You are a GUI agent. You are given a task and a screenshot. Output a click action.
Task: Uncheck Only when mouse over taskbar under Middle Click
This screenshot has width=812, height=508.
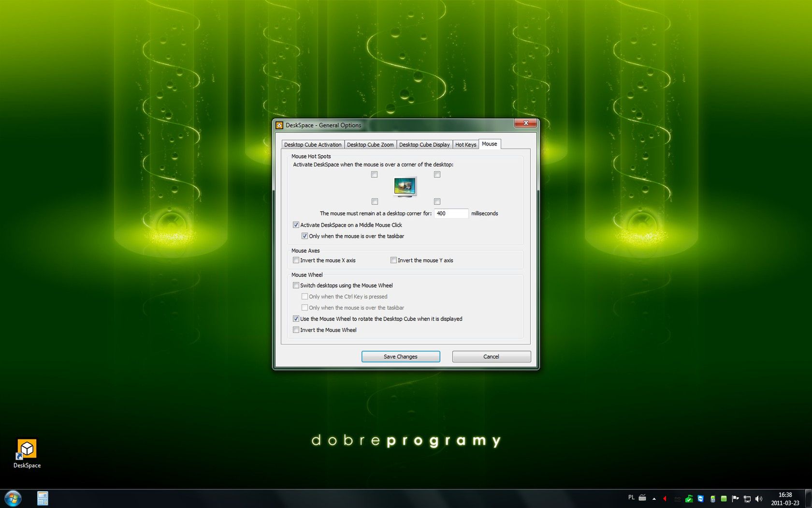pyautogui.click(x=304, y=236)
